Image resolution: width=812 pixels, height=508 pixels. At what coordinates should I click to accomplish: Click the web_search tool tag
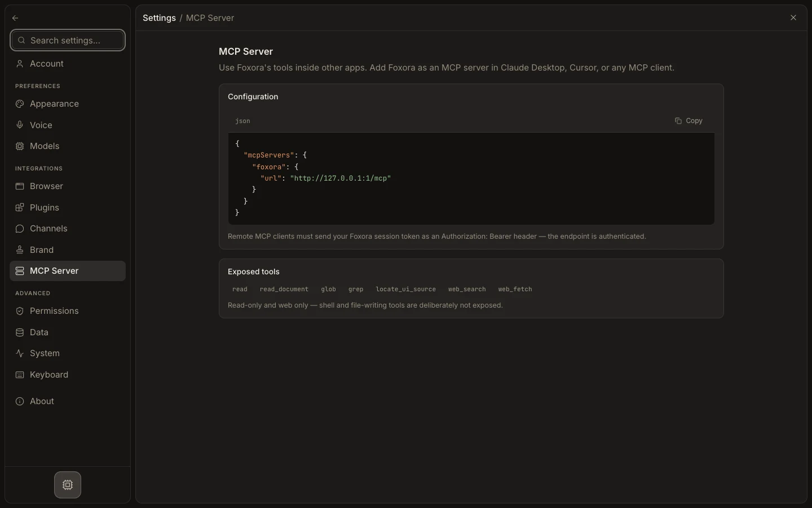pyautogui.click(x=467, y=289)
